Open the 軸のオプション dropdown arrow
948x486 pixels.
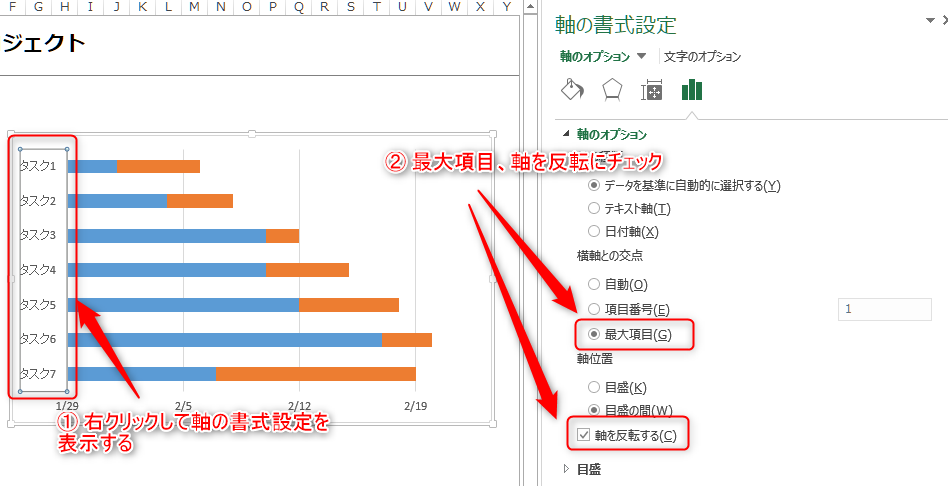642,57
